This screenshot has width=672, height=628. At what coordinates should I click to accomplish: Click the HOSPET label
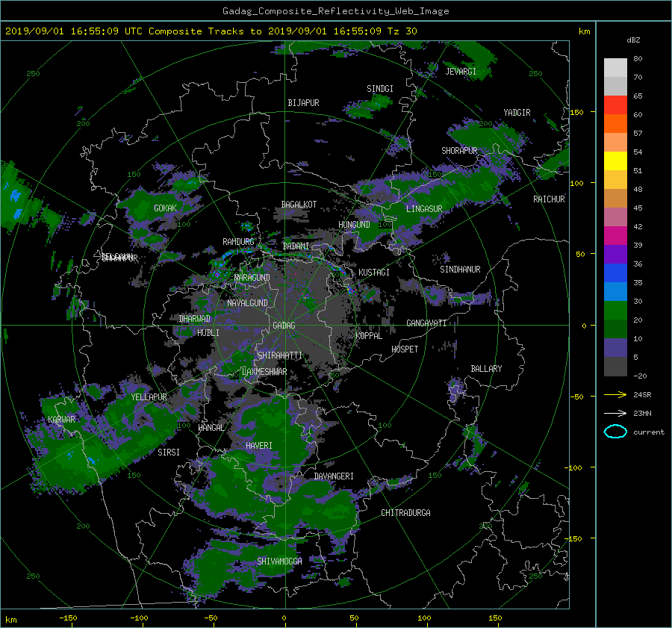405,349
